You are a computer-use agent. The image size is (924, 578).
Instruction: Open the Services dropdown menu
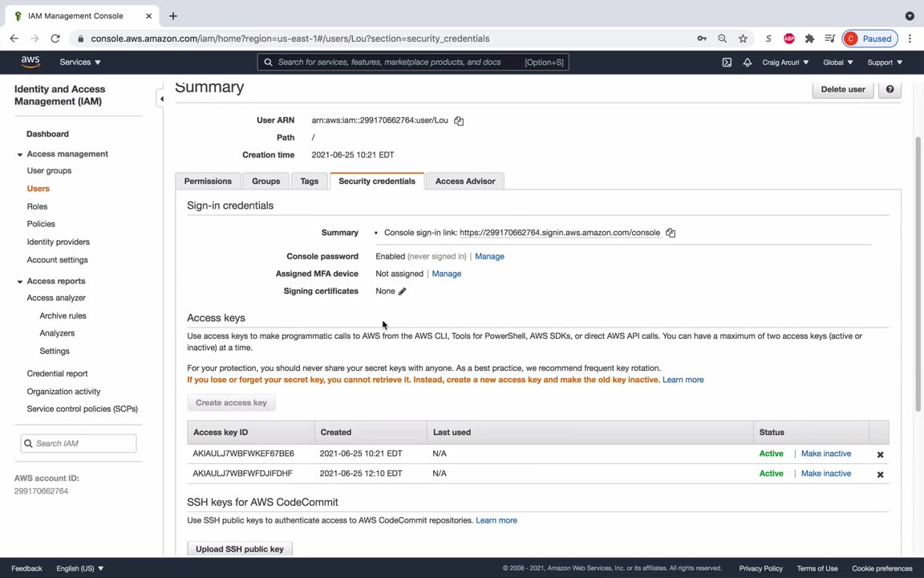[80, 62]
